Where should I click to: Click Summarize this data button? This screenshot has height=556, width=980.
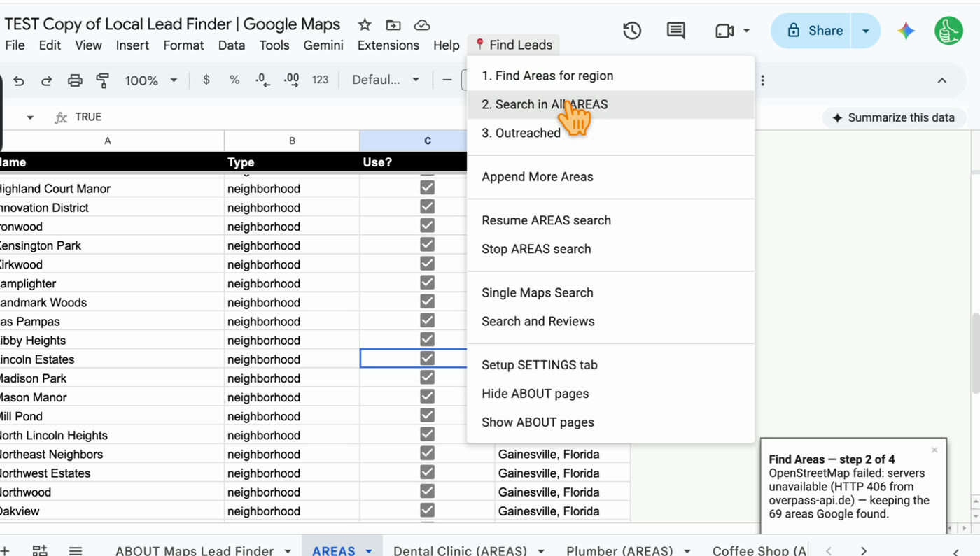coord(894,117)
